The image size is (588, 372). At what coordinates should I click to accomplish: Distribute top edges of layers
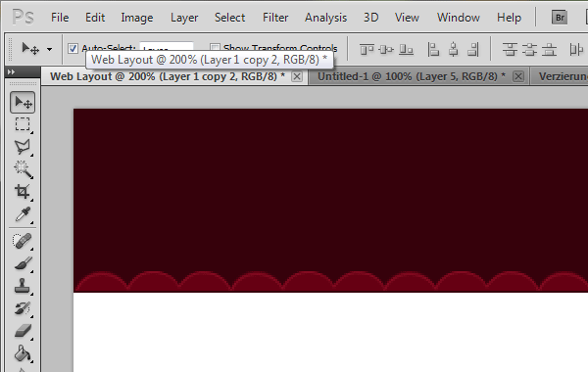click(510, 49)
